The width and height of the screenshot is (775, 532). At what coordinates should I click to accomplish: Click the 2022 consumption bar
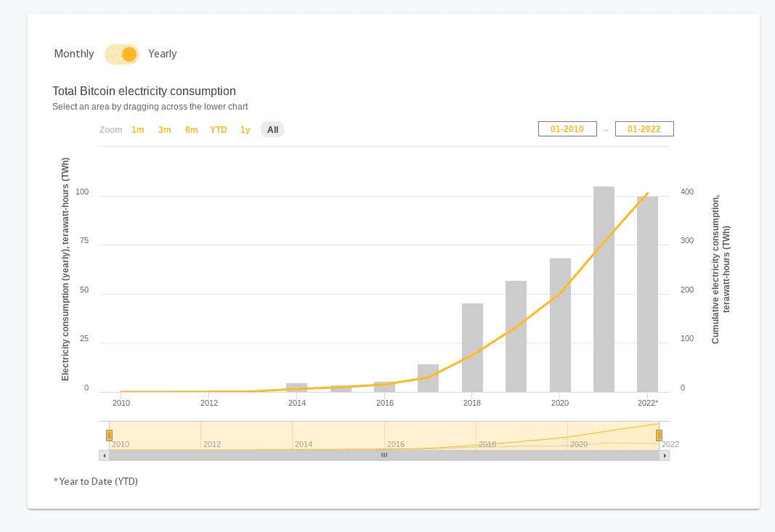click(x=647, y=295)
